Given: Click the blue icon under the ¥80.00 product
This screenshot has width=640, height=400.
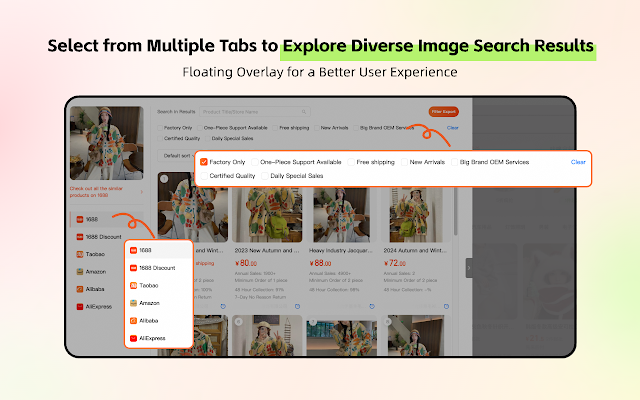Looking at the screenshot, I should pyautogui.click(x=298, y=306).
